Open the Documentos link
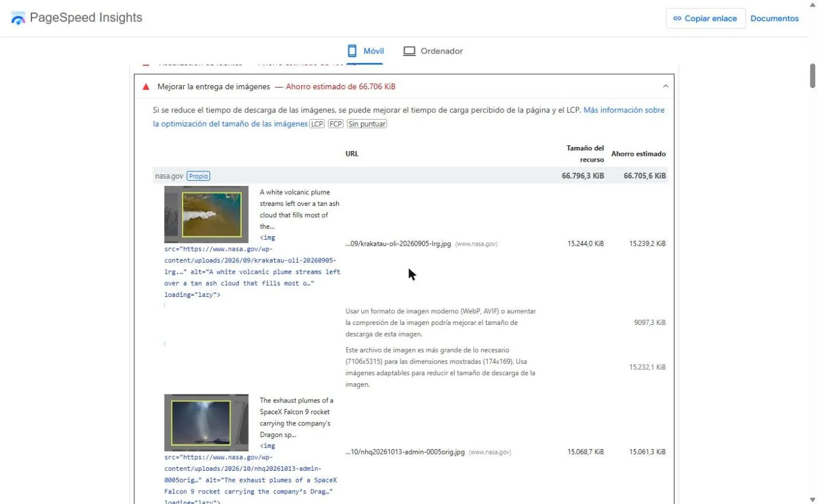The image size is (817, 504). 774,19
